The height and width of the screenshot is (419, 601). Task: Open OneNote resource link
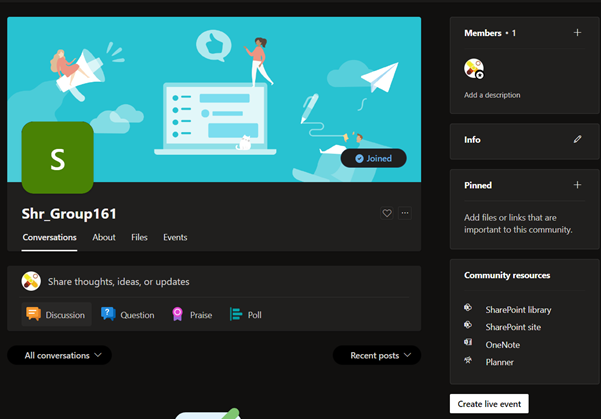tap(502, 345)
